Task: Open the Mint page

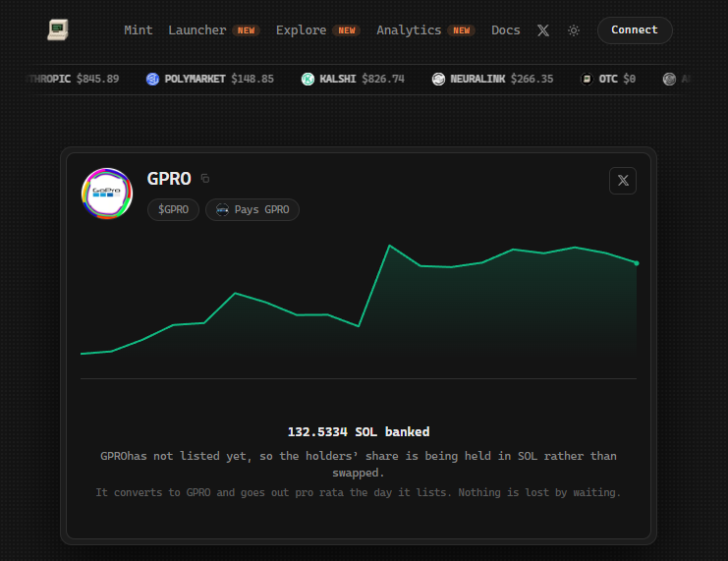Action: click(138, 30)
